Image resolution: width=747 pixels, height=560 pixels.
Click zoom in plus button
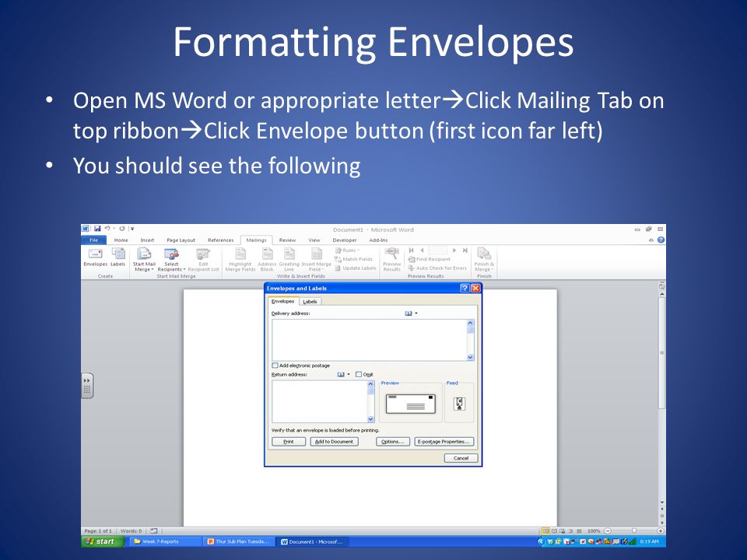pyautogui.click(x=661, y=530)
